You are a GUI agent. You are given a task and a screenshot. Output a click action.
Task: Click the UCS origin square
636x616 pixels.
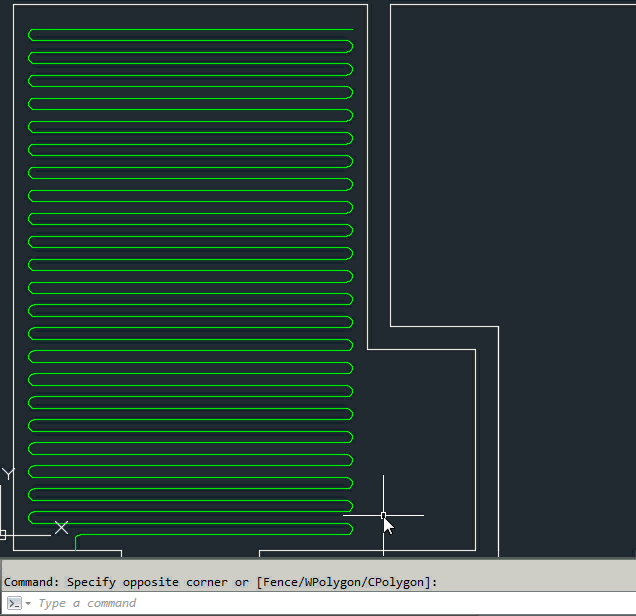[x=2, y=535]
